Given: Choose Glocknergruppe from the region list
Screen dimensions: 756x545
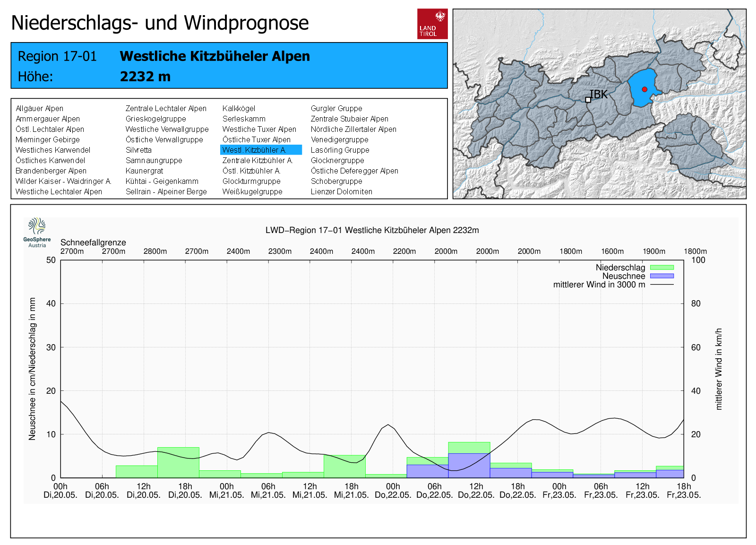Looking at the screenshot, I should (337, 161).
